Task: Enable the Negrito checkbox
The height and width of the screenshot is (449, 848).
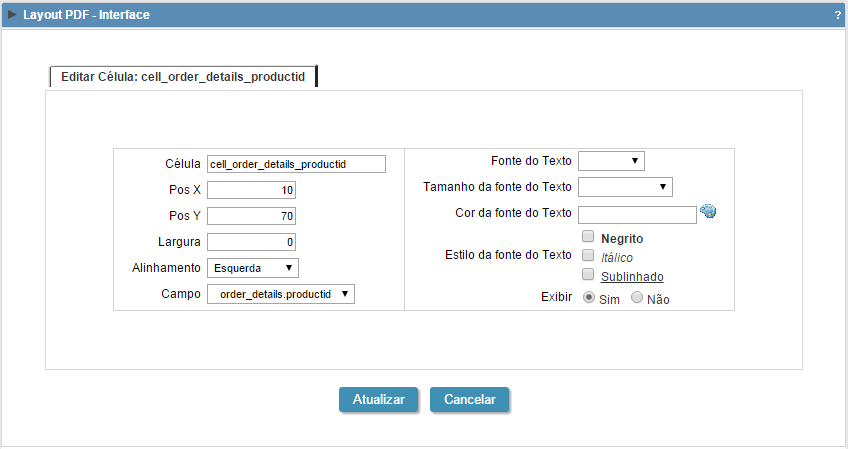Action: 588,237
